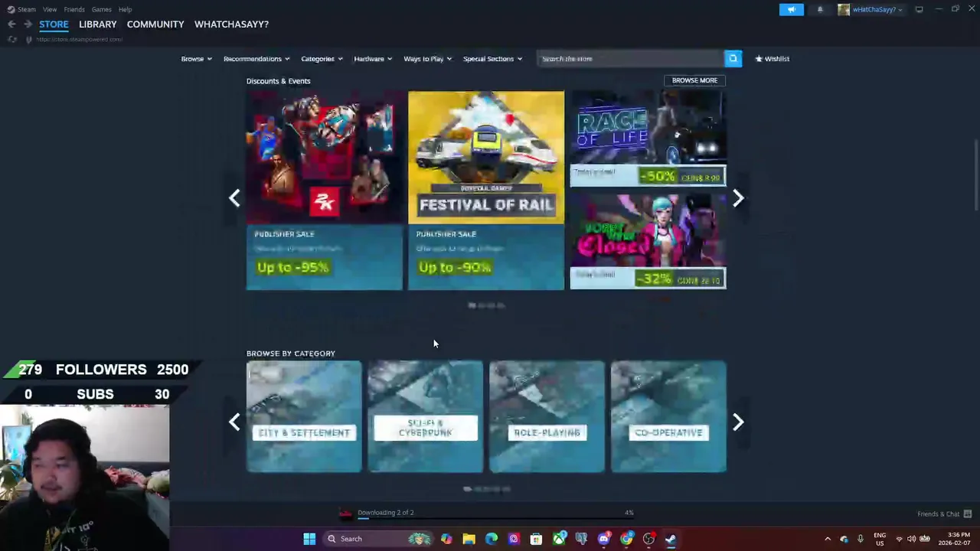The height and width of the screenshot is (551, 980).
Task: Click the store URL address text
Action: click(x=80, y=39)
